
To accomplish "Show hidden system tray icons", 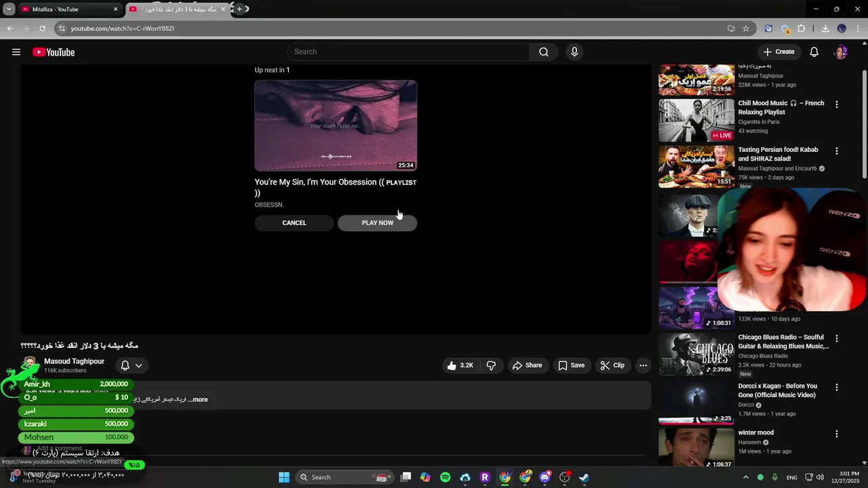I will click(745, 477).
